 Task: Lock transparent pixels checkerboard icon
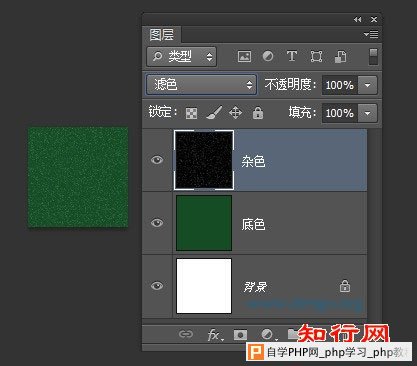click(x=191, y=113)
